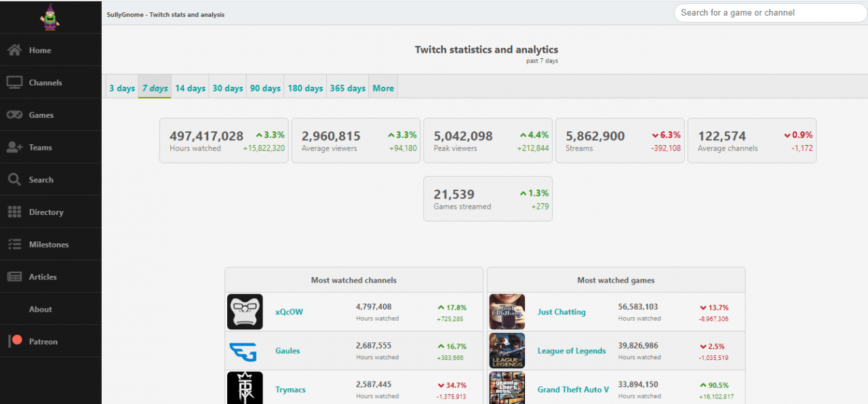Click the Channels monitor icon
Screen dimensions: 868x404
pyautogui.click(x=14, y=83)
